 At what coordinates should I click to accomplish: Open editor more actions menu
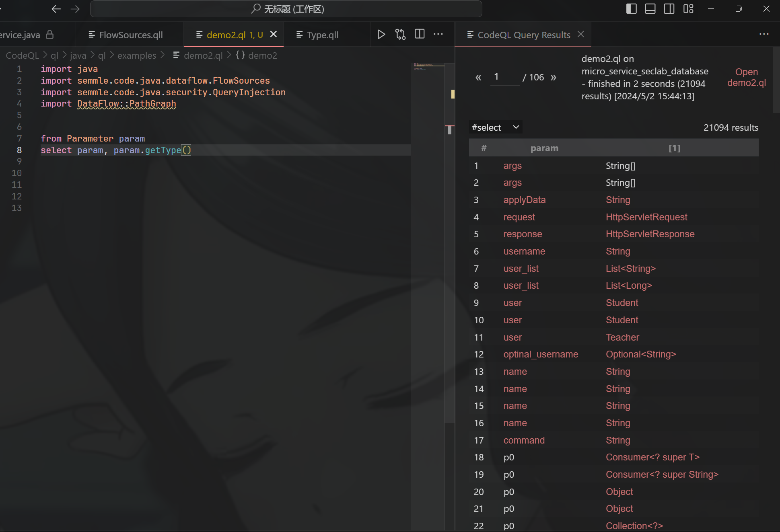[438, 35]
